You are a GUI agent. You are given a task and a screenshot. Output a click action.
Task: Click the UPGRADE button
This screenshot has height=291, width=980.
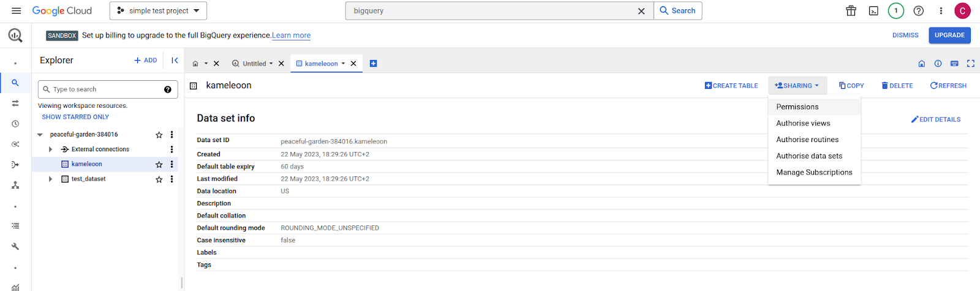click(x=949, y=36)
